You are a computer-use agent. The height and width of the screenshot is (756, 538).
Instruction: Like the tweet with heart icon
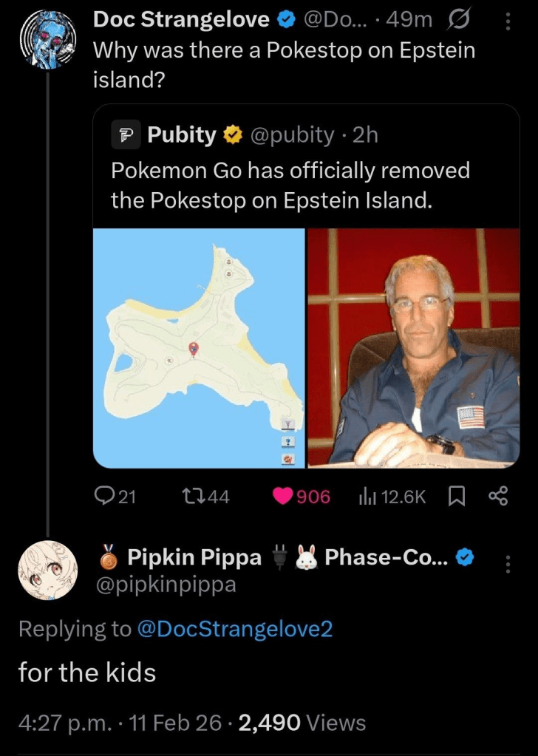tap(282, 497)
